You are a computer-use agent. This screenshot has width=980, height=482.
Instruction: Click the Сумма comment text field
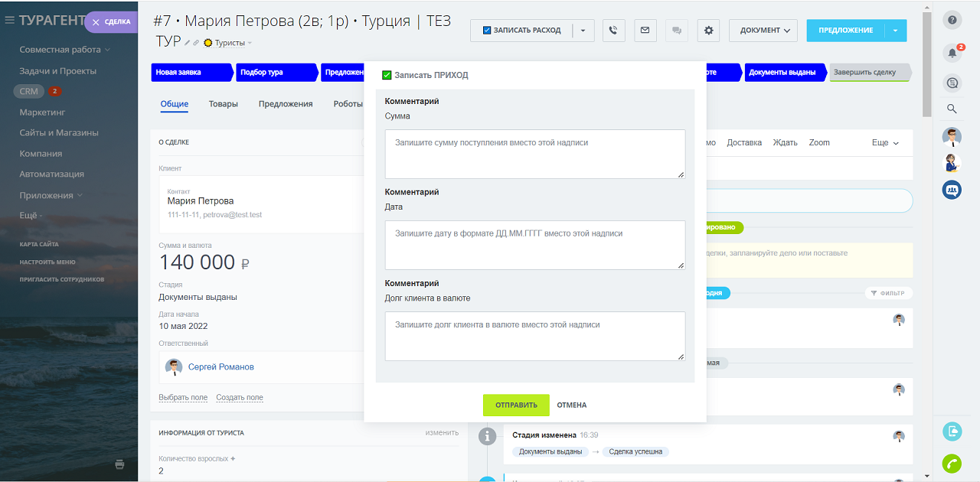point(535,154)
